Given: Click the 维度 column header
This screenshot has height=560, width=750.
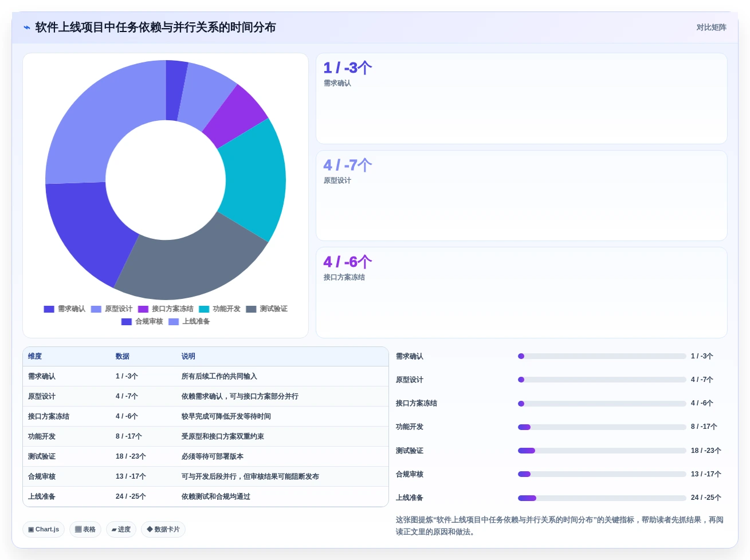Looking at the screenshot, I should (x=35, y=356).
